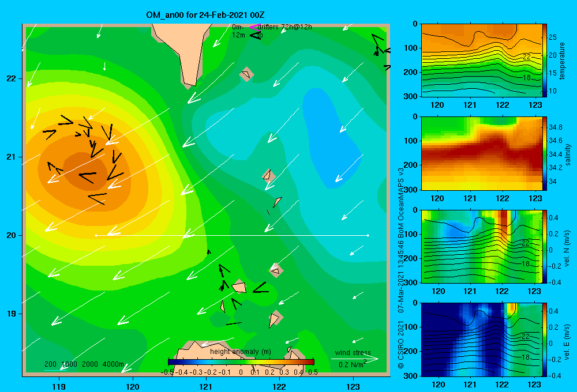Click the '4000m' bathymetry depth legend entry
This screenshot has width=577, height=392.
click(x=113, y=364)
